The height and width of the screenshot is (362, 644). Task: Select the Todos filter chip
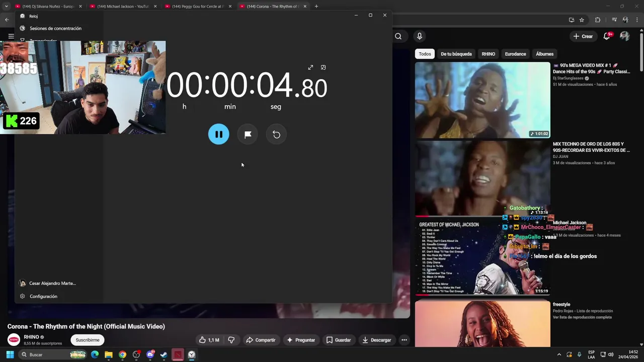pyautogui.click(x=425, y=54)
